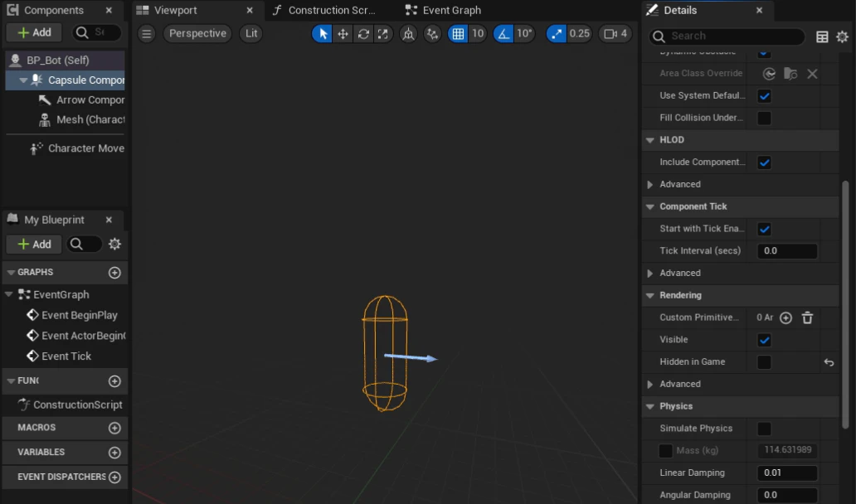Image resolution: width=856 pixels, height=504 pixels.
Task: Toggle rotation snapping angle icon
Action: 503,34
